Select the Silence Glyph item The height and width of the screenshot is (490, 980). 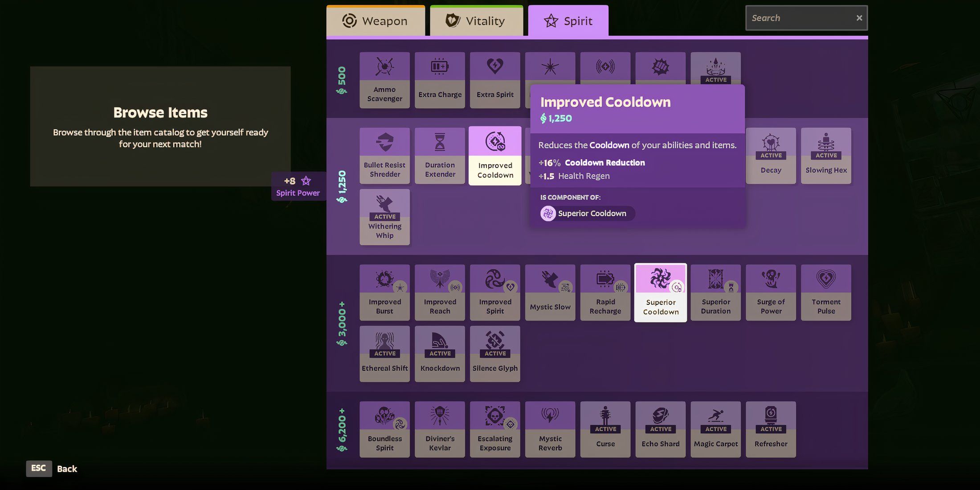tap(495, 354)
